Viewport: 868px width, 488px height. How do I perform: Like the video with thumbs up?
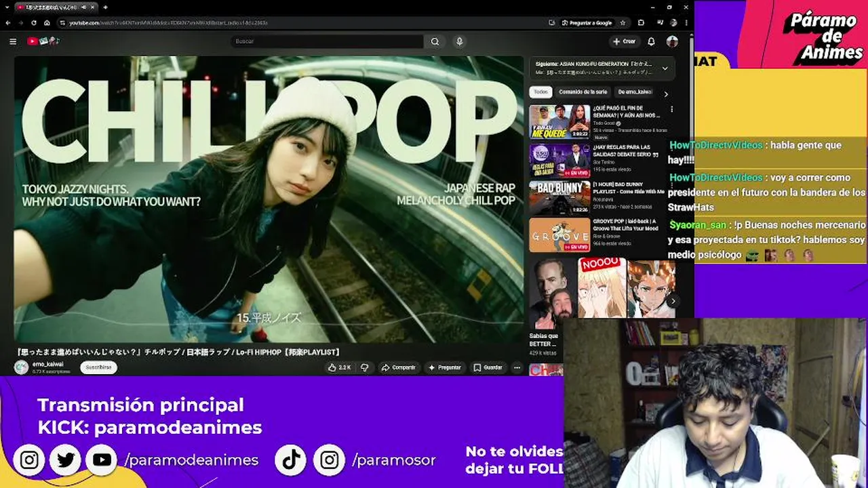pos(338,367)
